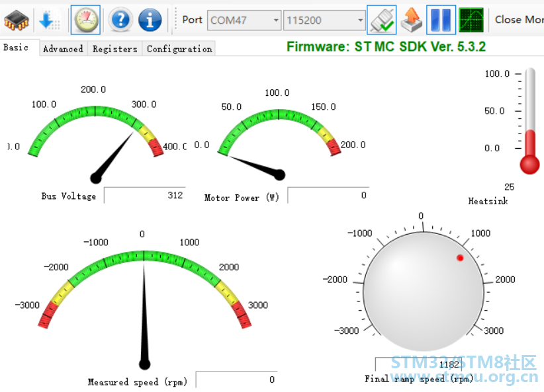Click the Bus Voltage value field
544x392 pixels.
coord(144,195)
